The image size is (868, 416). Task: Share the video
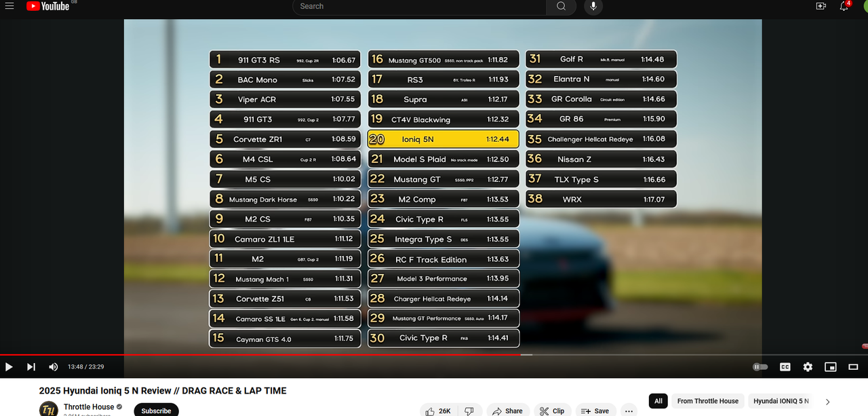(x=507, y=411)
